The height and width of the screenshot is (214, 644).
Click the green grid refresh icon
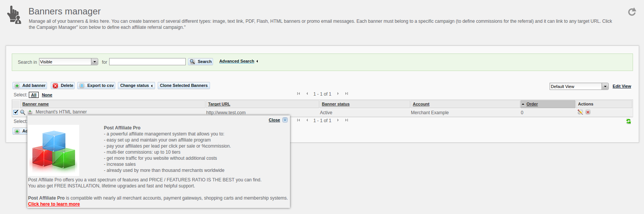click(628, 121)
